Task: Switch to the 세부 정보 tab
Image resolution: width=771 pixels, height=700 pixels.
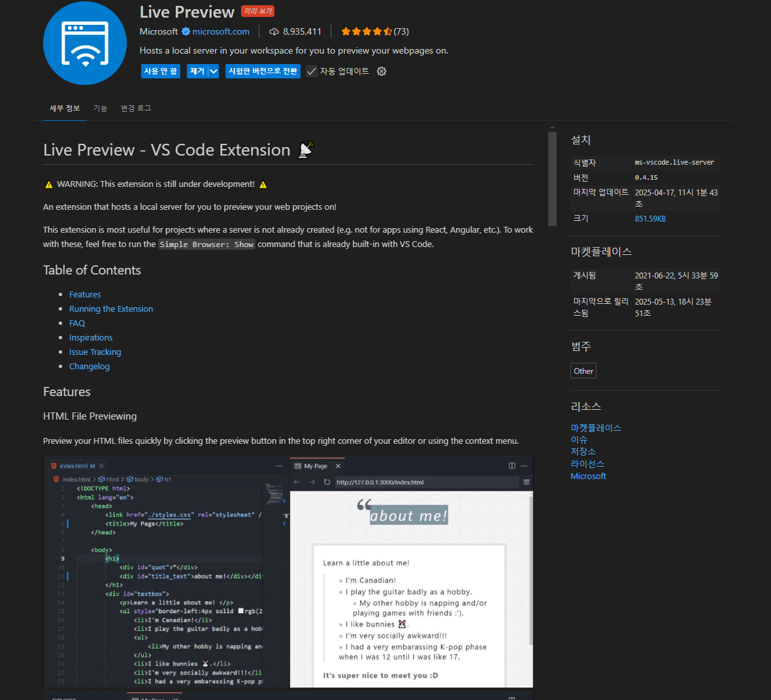Action: click(x=65, y=108)
